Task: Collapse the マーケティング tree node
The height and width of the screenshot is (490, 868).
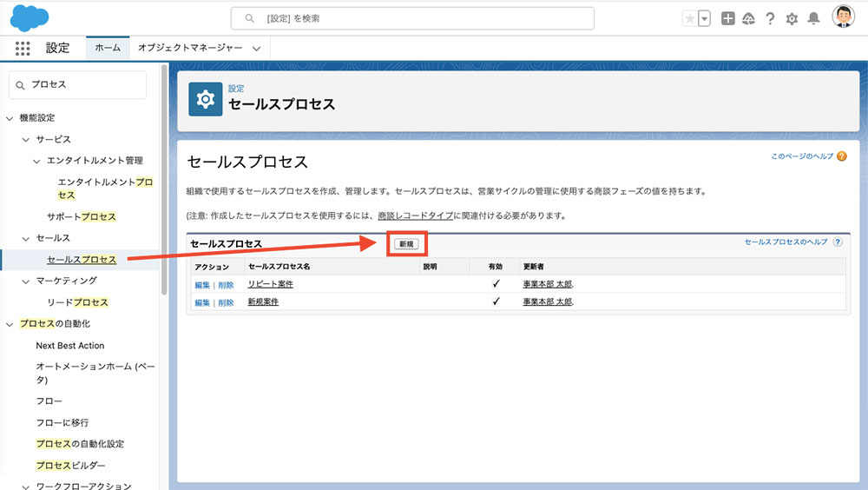Action: point(25,281)
